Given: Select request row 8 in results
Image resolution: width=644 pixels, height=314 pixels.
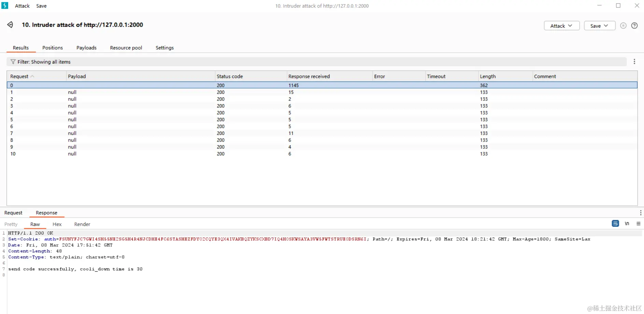Looking at the screenshot, I should [322, 140].
